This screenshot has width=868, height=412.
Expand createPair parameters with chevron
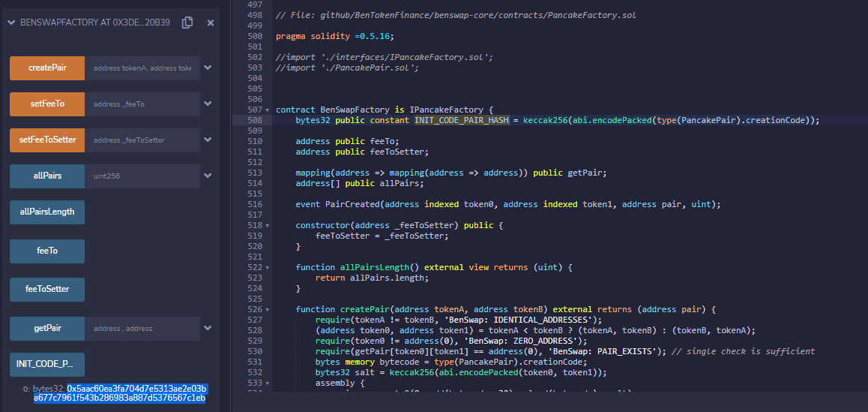208,68
